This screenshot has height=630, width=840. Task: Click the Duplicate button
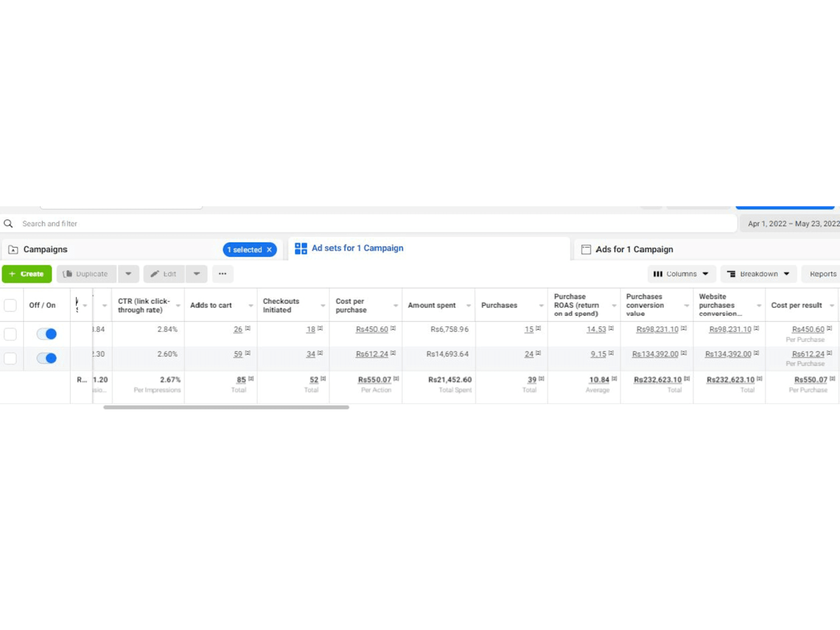click(x=86, y=274)
